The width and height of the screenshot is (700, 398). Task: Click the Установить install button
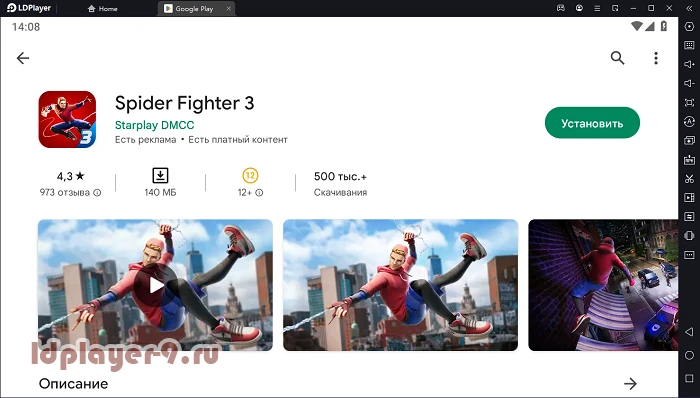point(592,123)
